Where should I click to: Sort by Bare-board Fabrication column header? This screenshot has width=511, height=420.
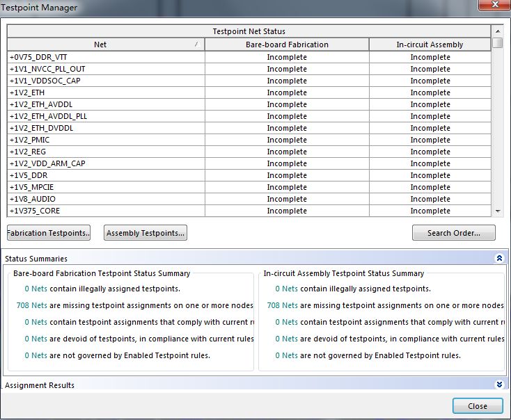click(x=287, y=45)
